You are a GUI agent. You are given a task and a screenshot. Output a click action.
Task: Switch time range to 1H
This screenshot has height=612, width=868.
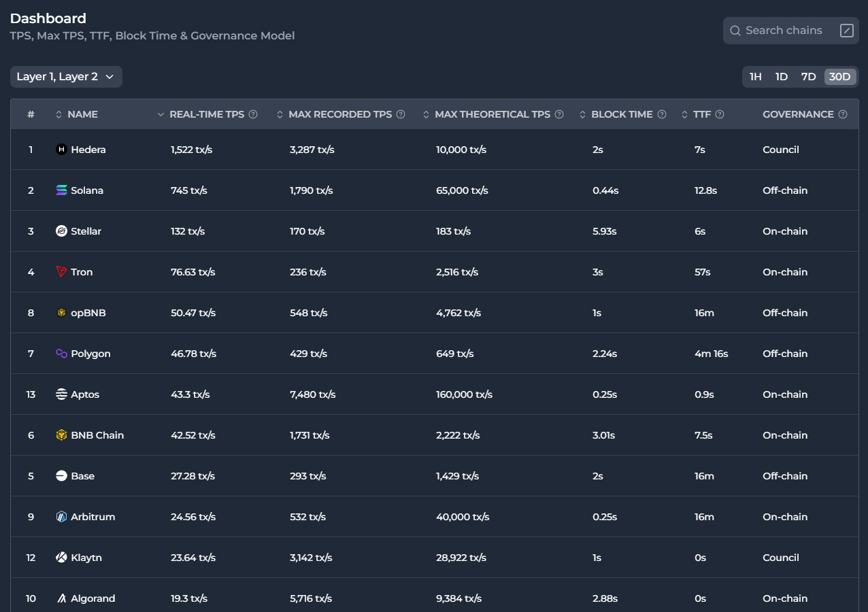pos(756,77)
